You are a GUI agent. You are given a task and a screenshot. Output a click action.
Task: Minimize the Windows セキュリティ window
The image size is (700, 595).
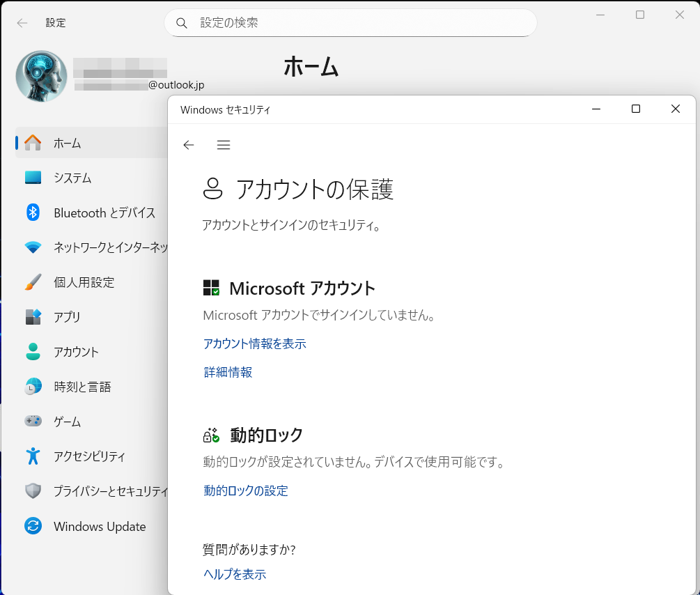pos(596,109)
